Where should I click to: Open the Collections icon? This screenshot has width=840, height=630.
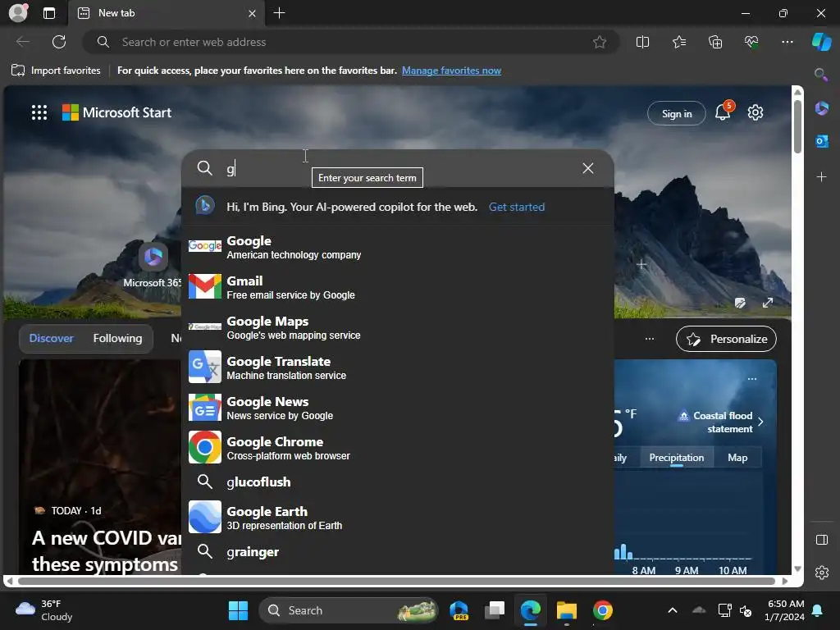click(x=715, y=42)
